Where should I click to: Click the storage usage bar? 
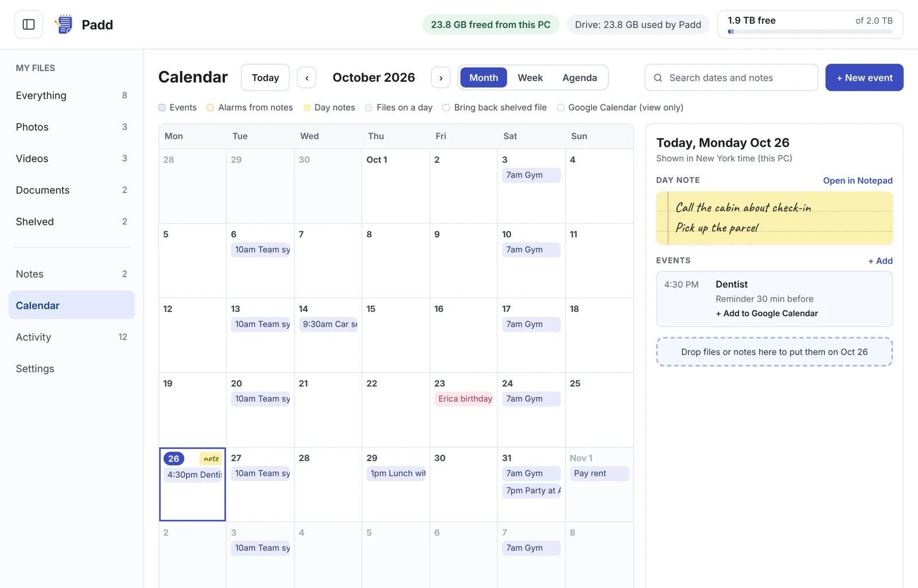[810, 32]
